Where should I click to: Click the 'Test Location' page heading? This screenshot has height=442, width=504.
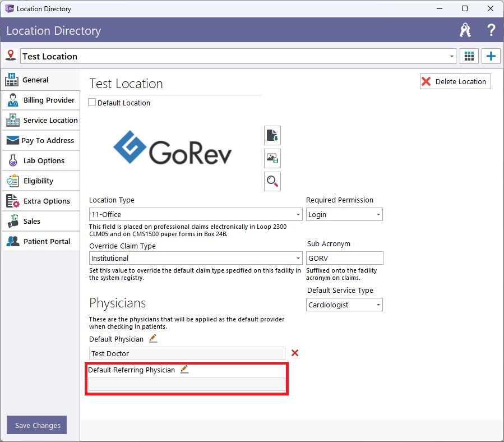126,84
